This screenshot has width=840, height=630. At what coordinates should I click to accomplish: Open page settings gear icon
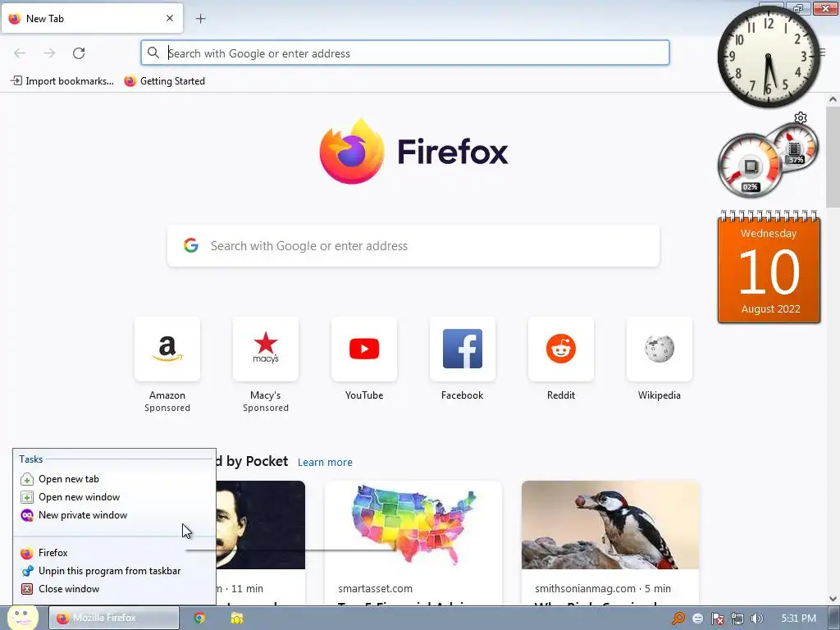click(x=801, y=117)
